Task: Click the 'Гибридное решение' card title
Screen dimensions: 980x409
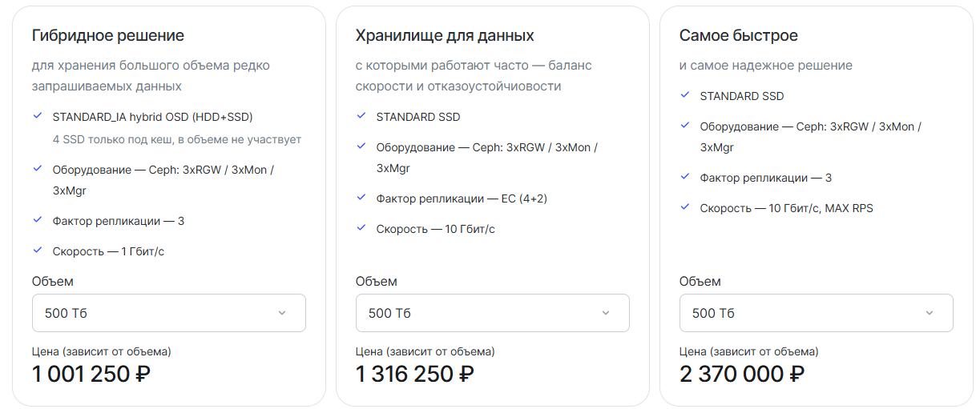Action: 108,36
